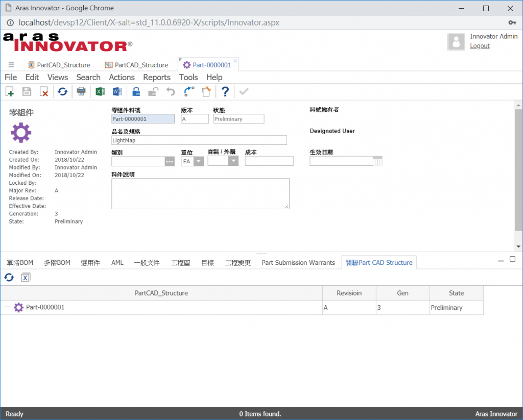Refresh the Part form via toolbar

[62, 91]
